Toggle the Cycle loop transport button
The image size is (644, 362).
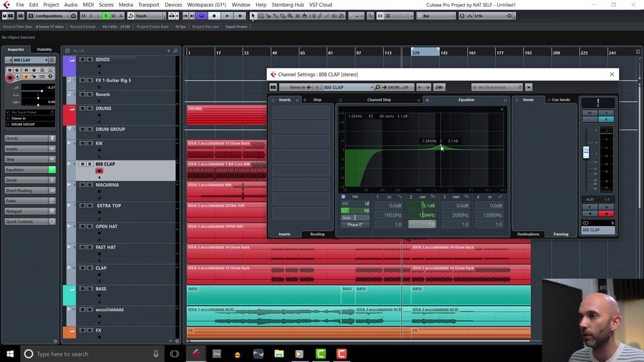click(201, 16)
